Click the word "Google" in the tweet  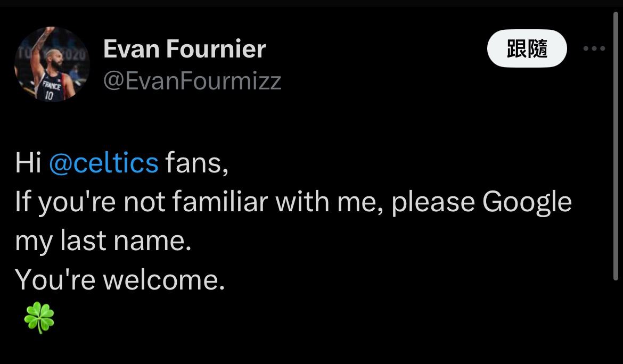click(x=527, y=202)
